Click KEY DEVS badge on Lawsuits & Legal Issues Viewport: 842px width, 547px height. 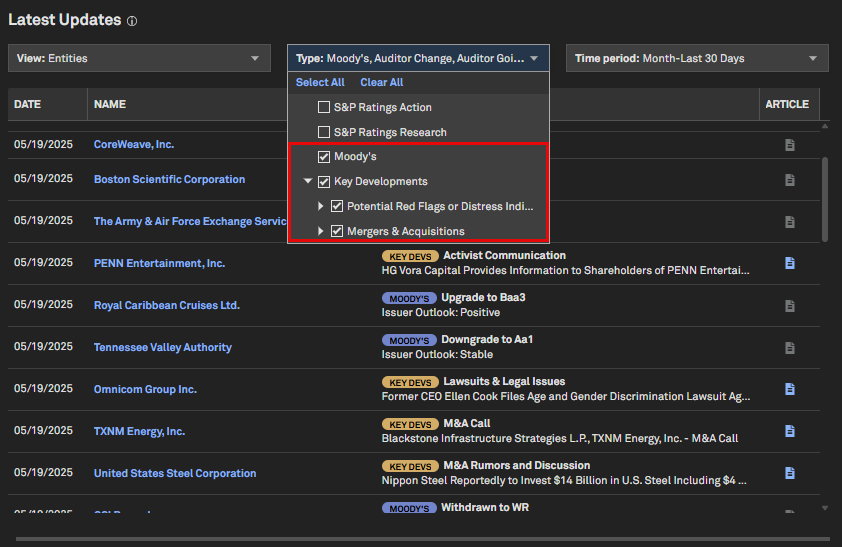410,382
